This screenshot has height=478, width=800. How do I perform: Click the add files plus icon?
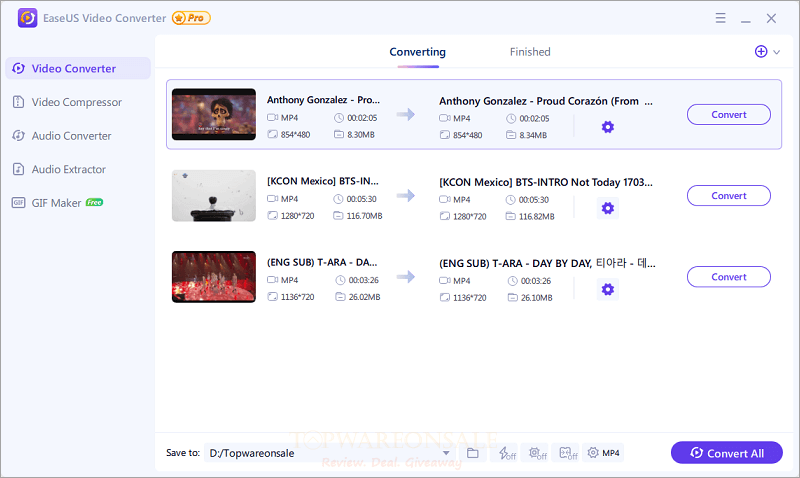(761, 52)
